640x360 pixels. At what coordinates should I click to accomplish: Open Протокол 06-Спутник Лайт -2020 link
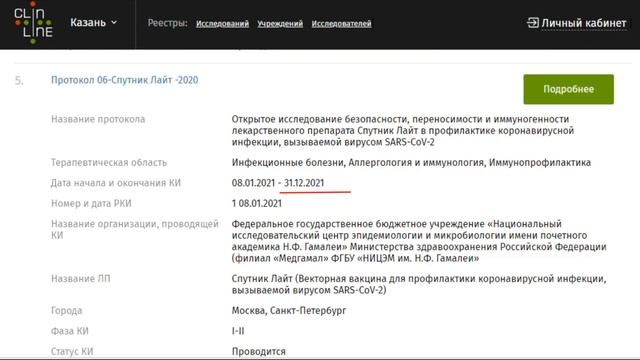pyautogui.click(x=124, y=80)
